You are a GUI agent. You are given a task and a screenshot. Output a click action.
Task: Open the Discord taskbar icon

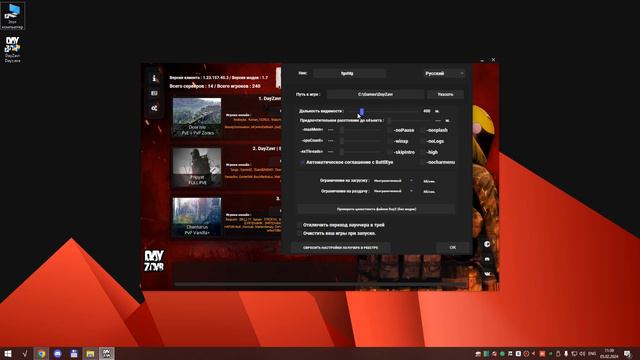tap(58, 353)
